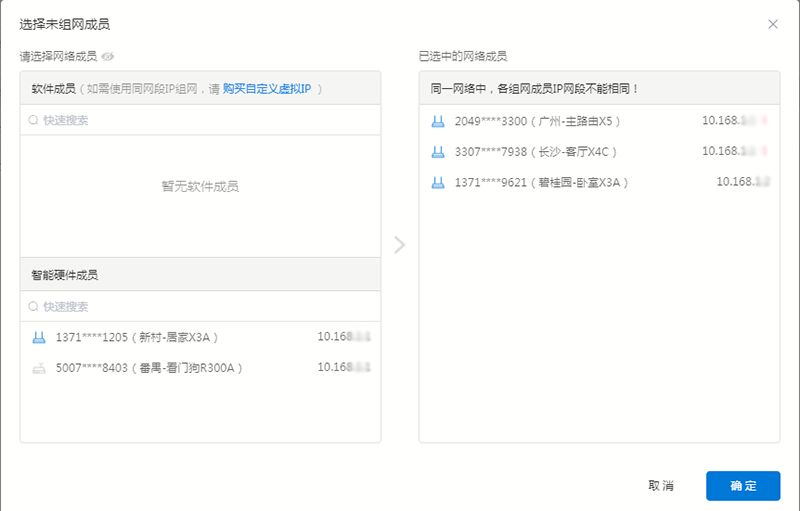This screenshot has height=511, width=800.
Task: Click magnifier icon in software member search
Action: point(33,120)
